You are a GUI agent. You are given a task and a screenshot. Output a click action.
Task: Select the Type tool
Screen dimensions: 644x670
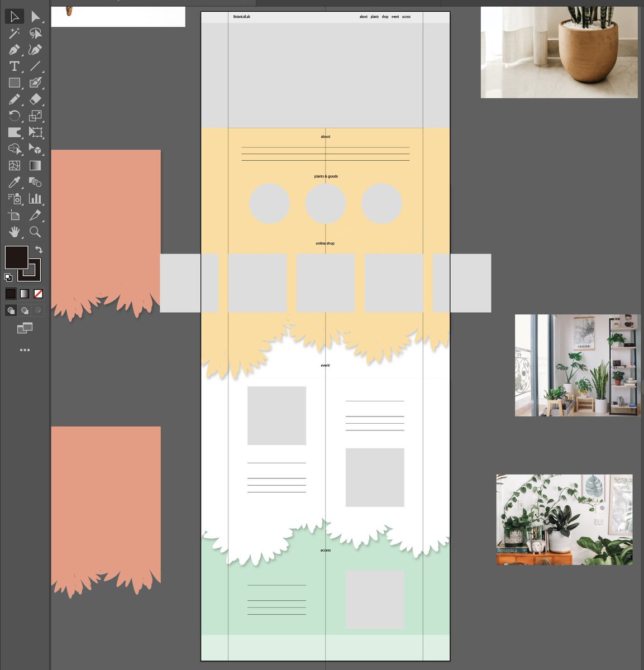pos(15,66)
